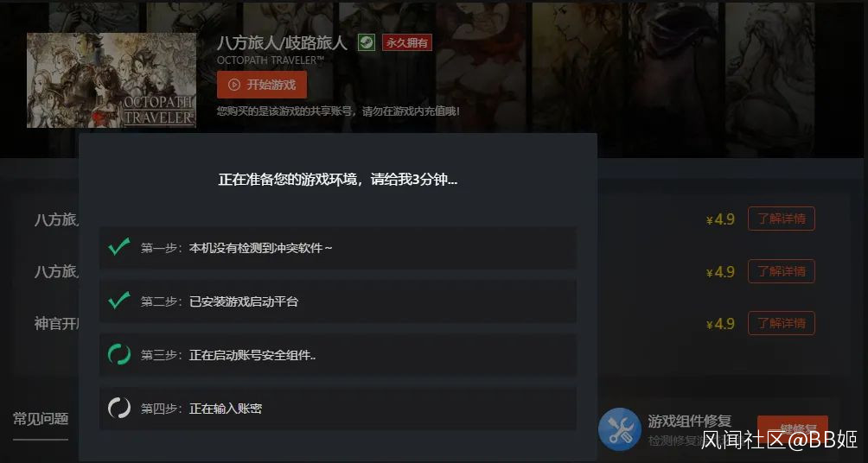Screen dimensions: 868x463
Task: Click the play icon in 开始游戏 button
Action: pos(234,85)
